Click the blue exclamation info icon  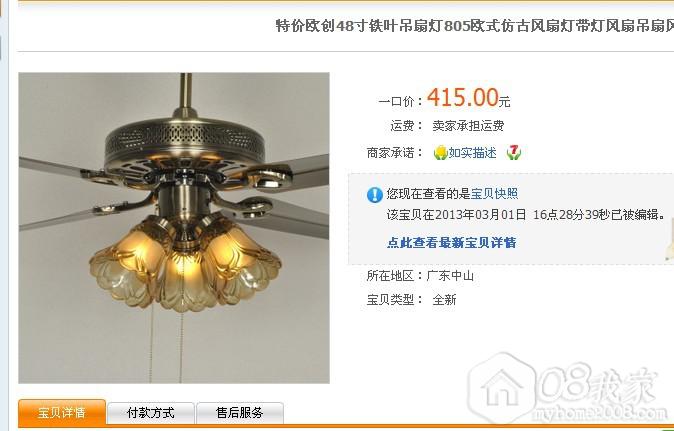[375, 195]
